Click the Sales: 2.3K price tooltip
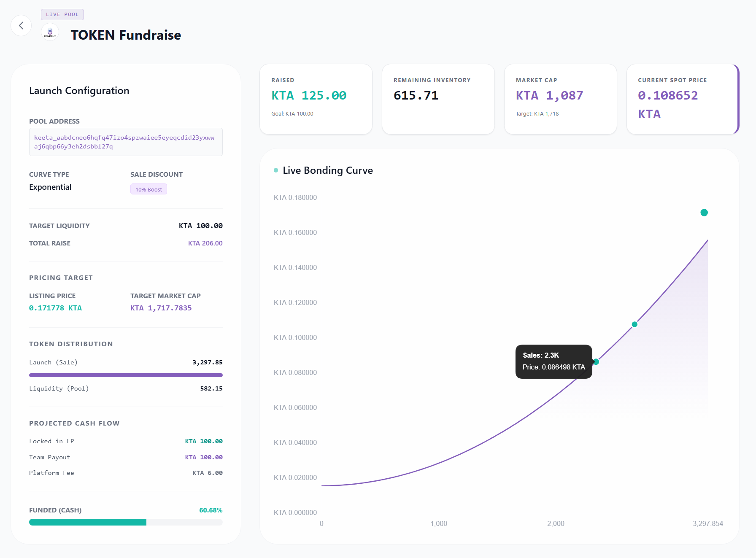The height and width of the screenshot is (558, 756). coord(553,361)
